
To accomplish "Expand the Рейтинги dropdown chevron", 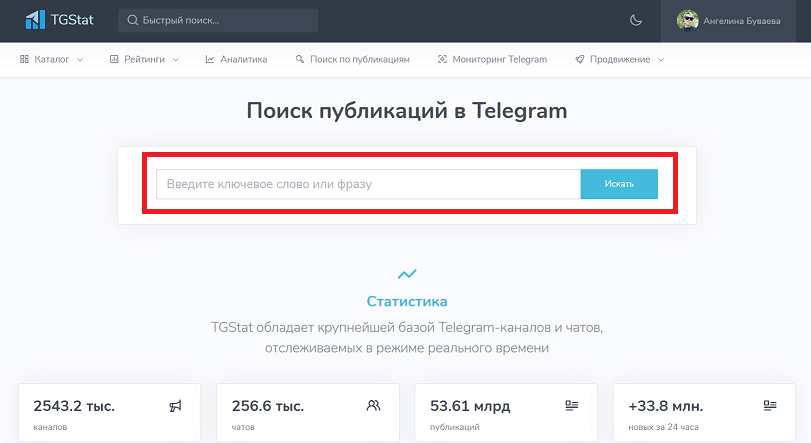I will point(175,60).
